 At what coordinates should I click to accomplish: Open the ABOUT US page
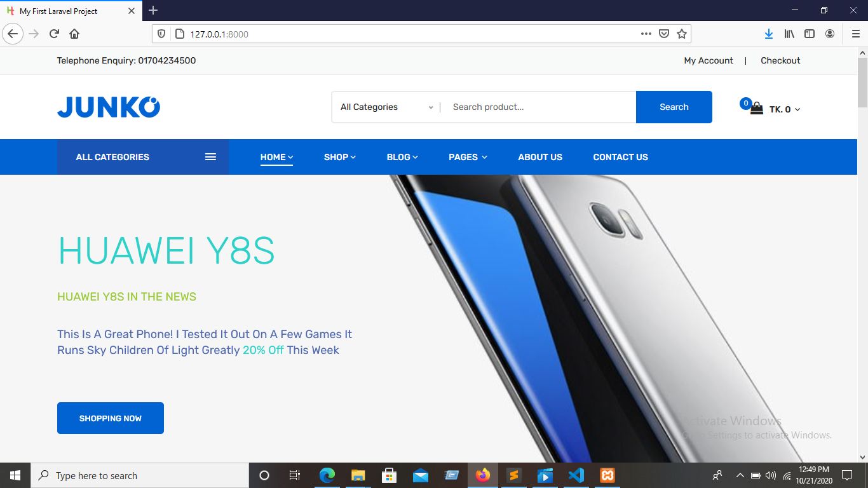tap(540, 157)
